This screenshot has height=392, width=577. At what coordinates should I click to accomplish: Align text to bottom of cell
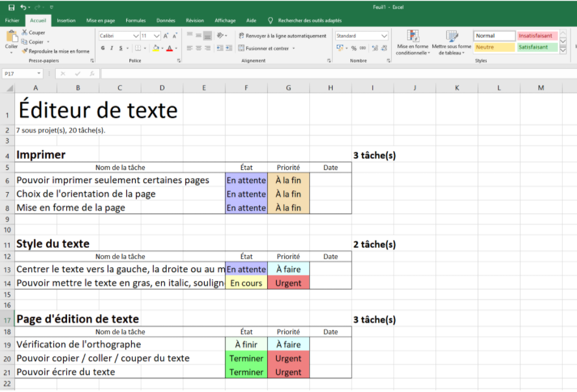click(207, 36)
